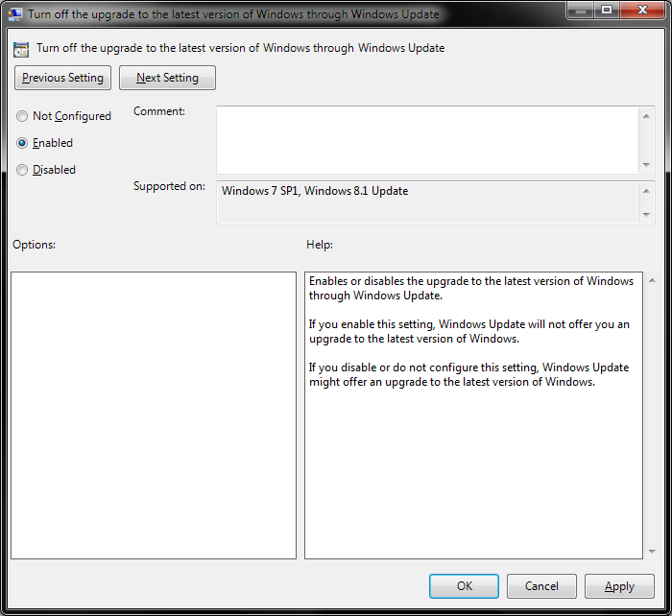Click the 'Comment:' label

pyautogui.click(x=159, y=111)
